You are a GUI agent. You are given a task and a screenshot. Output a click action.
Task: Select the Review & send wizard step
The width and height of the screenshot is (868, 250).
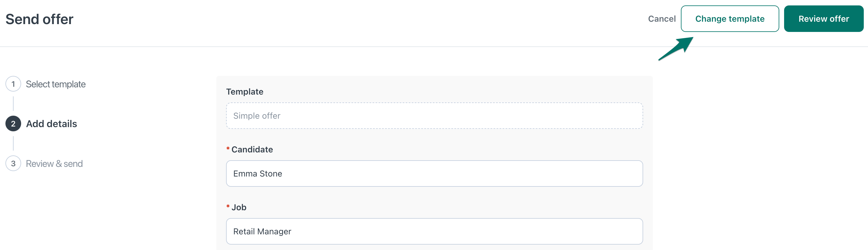pyautogui.click(x=54, y=164)
